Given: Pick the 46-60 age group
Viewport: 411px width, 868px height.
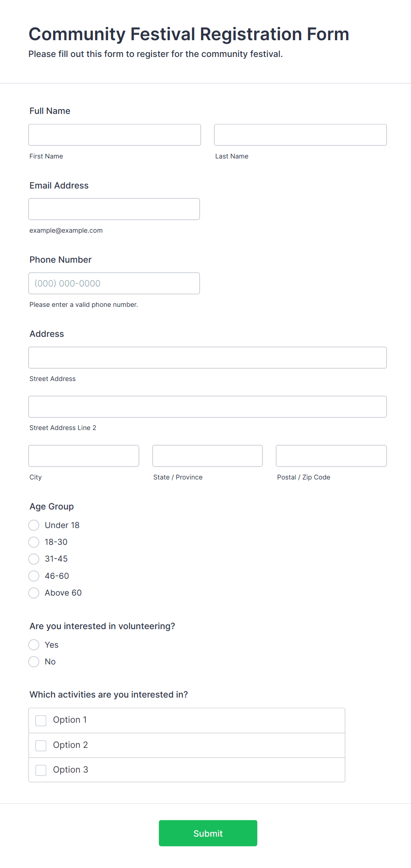Looking at the screenshot, I should 34,576.
